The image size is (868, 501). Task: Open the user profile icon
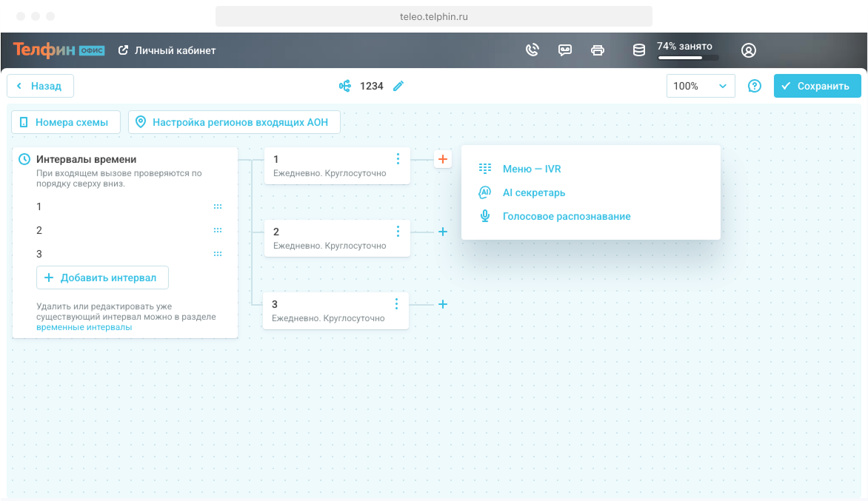[749, 50]
